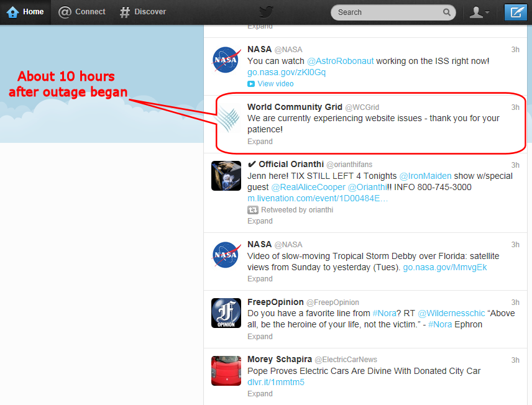Switch to the Discover tab
Screen dimensions: 532x405
pyautogui.click(x=143, y=12)
